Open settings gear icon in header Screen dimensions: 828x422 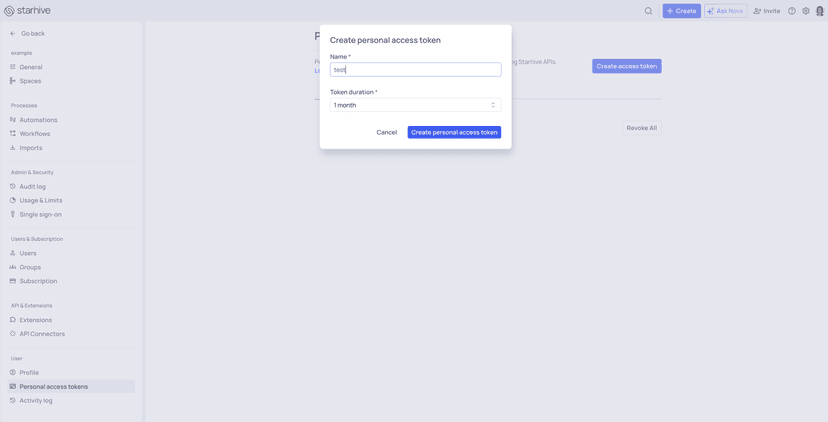tap(805, 11)
